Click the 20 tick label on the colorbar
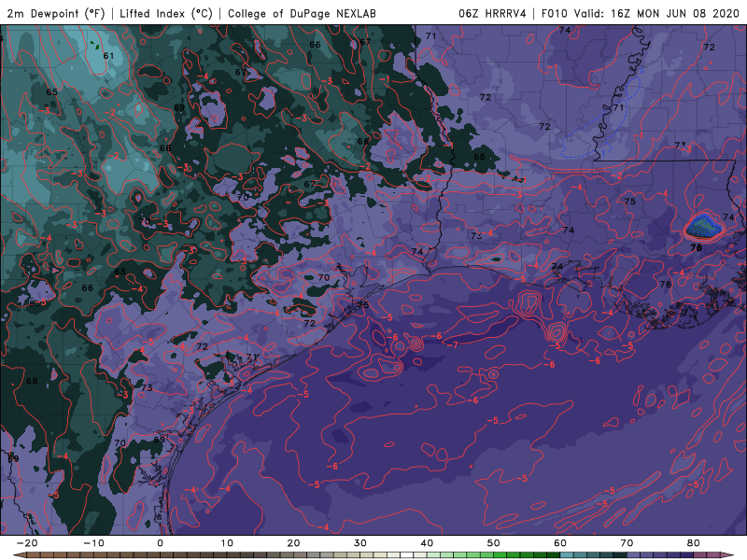This screenshot has width=747, height=560. pos(293,543)
